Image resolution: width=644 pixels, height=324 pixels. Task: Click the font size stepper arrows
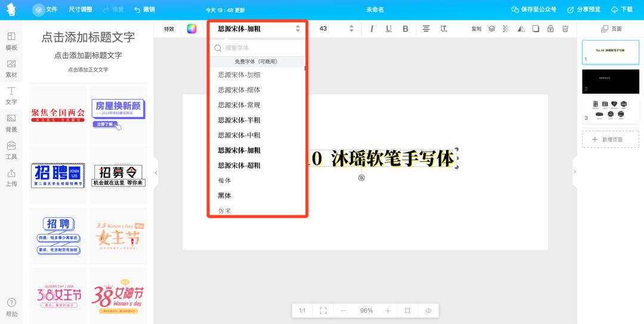tap(351, 29)
